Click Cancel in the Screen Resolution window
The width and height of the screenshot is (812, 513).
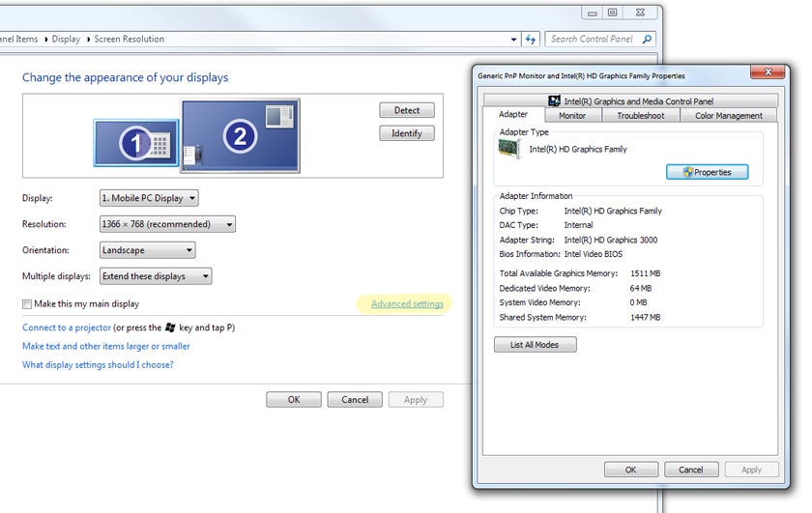click(x=355, y=400)
